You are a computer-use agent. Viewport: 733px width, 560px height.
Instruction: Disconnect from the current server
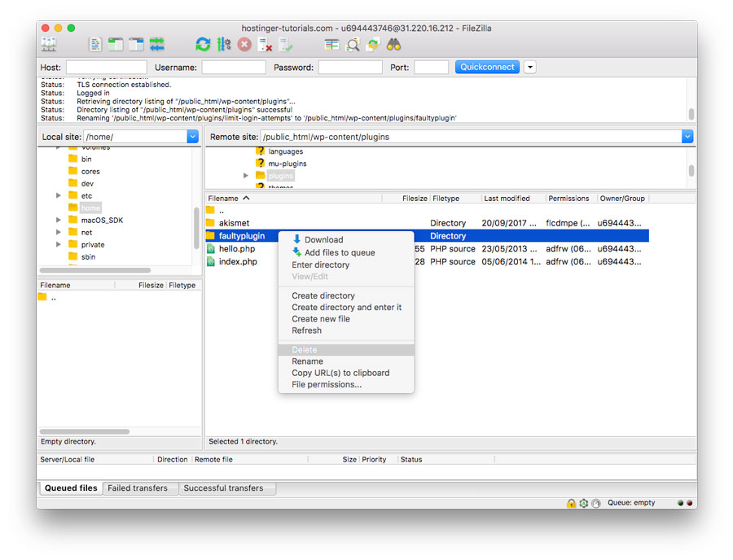point(265,45)
